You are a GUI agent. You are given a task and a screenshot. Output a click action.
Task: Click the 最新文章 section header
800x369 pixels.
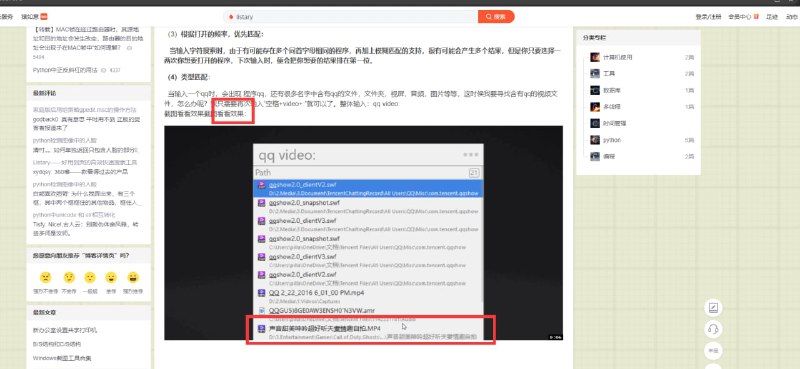44,312
